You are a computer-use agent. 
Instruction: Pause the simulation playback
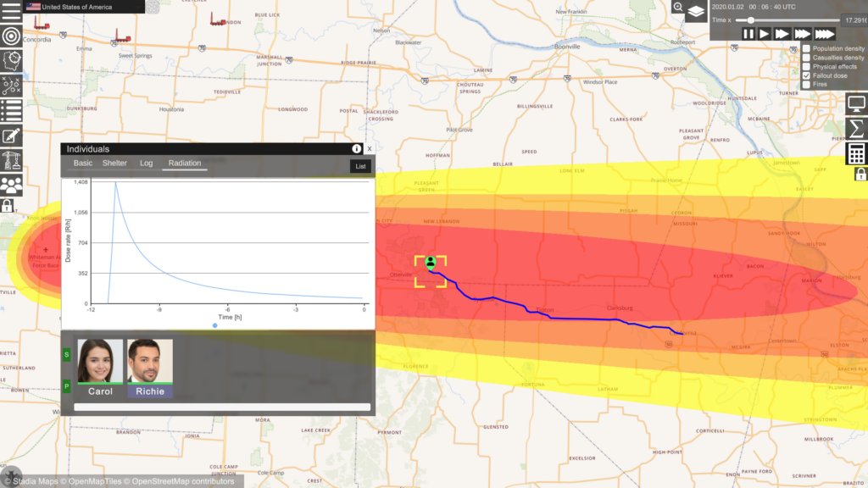748,34
